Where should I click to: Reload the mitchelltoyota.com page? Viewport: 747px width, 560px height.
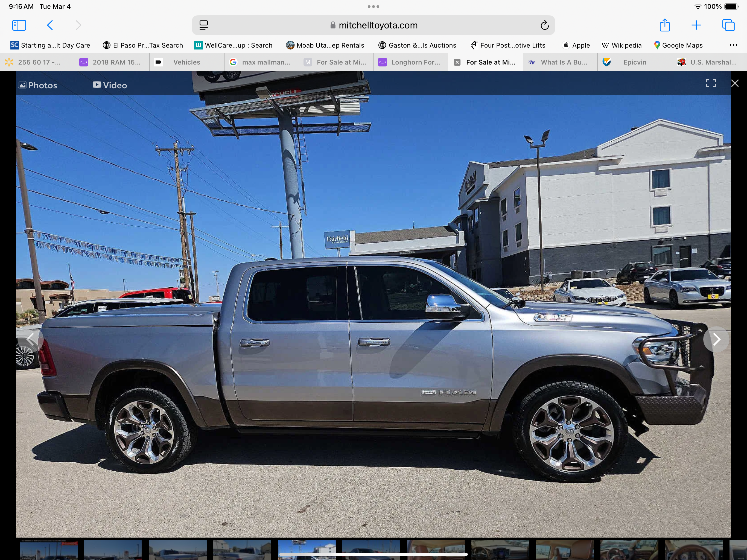(x=544, y=25)
